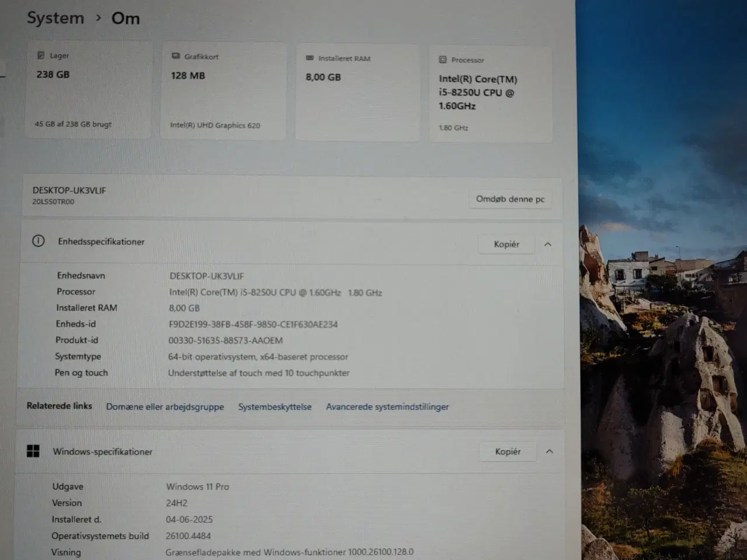This screenshot has width=747, height=560.
Task: Click the Windows logo icon
Action: point(33,451)
